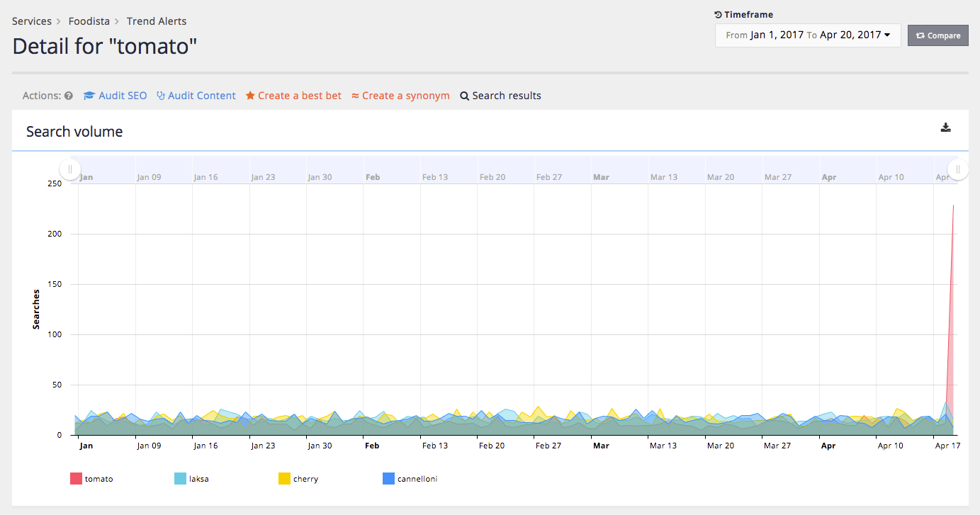
Task: Click the history icon beside Timeframe
Action: [x=719, y=15]
